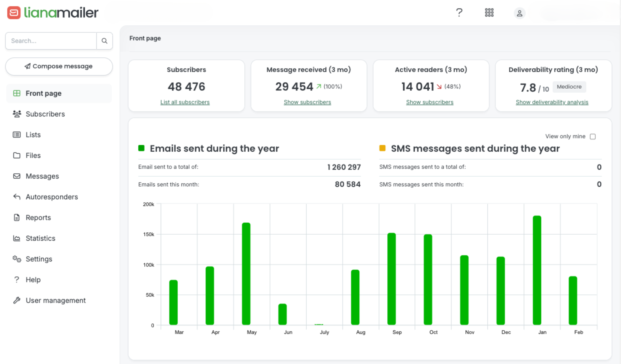This screenshot has width=621, height=364.
Task: Click the green Emails legend swatch
Action: click(141, 148)
